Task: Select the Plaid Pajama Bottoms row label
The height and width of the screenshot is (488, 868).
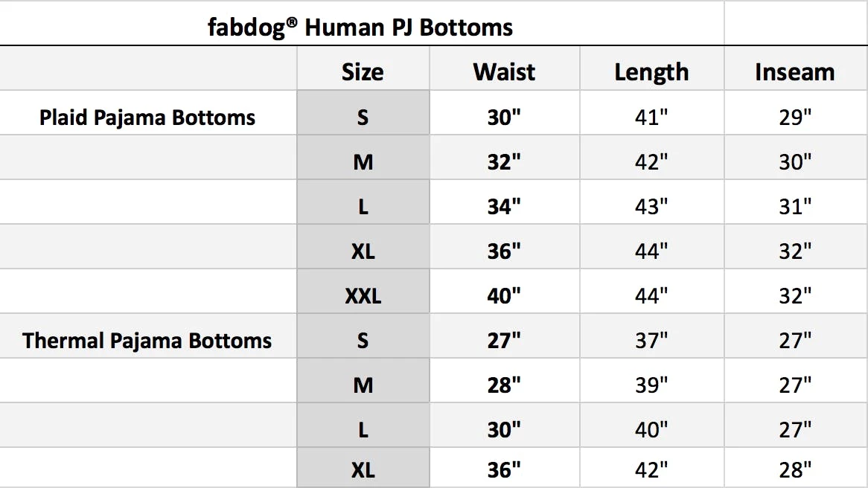Action: coord(147,118)
